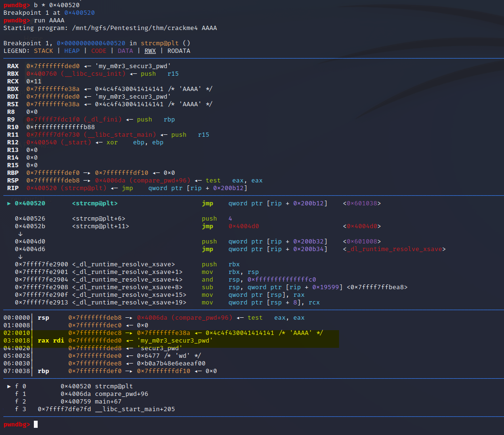Click the HEAP legend label
Screen dimensions: 504x435
pos(72,51)
